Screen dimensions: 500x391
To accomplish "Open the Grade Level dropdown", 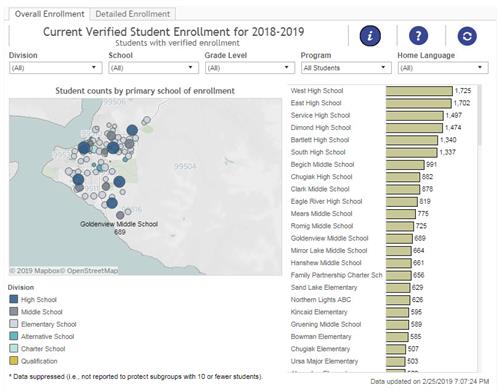I will click(x=250, y=68).
